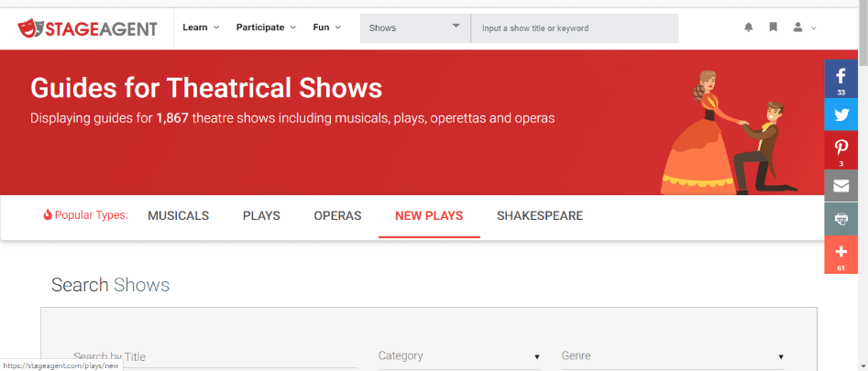Image resolution: width=868 pixels, height=371 pixels.
Task: Open the bookmarks icon in header
Action: coord(774,27)
